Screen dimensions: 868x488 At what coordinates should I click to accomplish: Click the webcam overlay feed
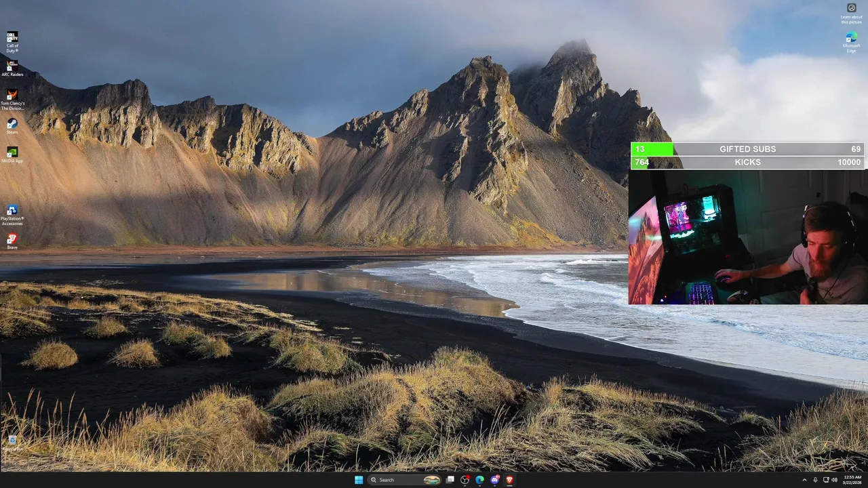point(748,237)
